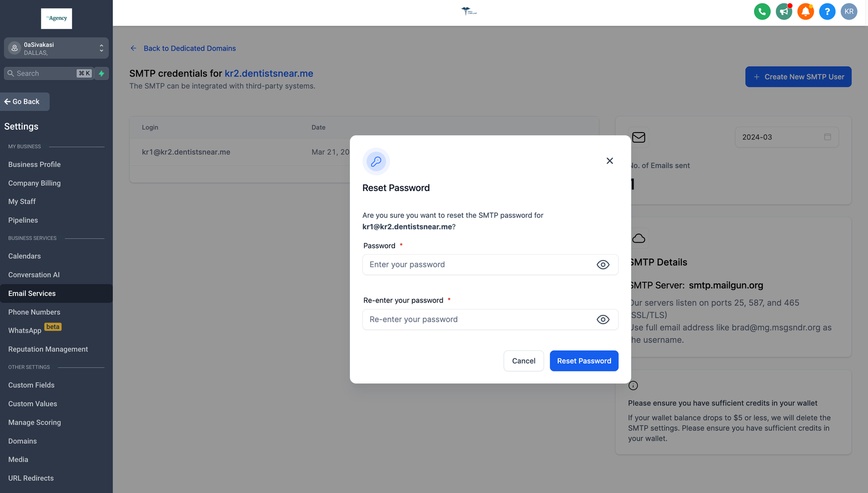
Task: Follow Back to Dedicated Domains link
Action: pos(189,48)
